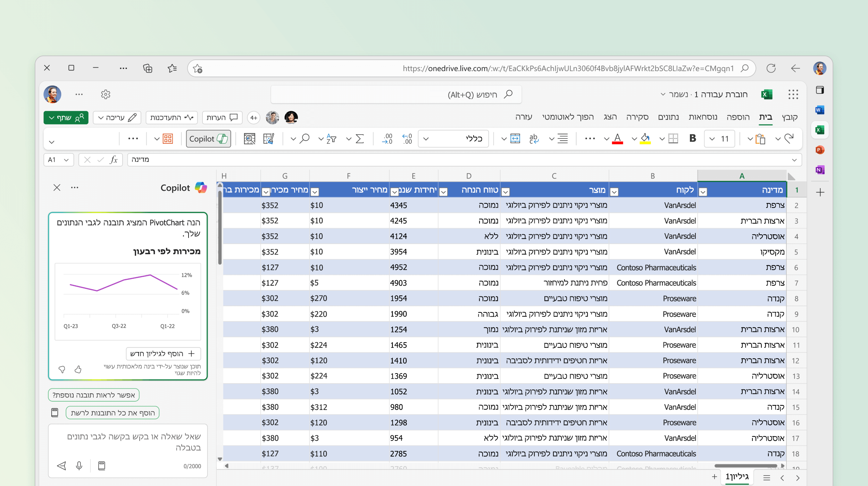
Task: Click the PivotChart line chart thumbnail
Action: click(x=128, y=301)
